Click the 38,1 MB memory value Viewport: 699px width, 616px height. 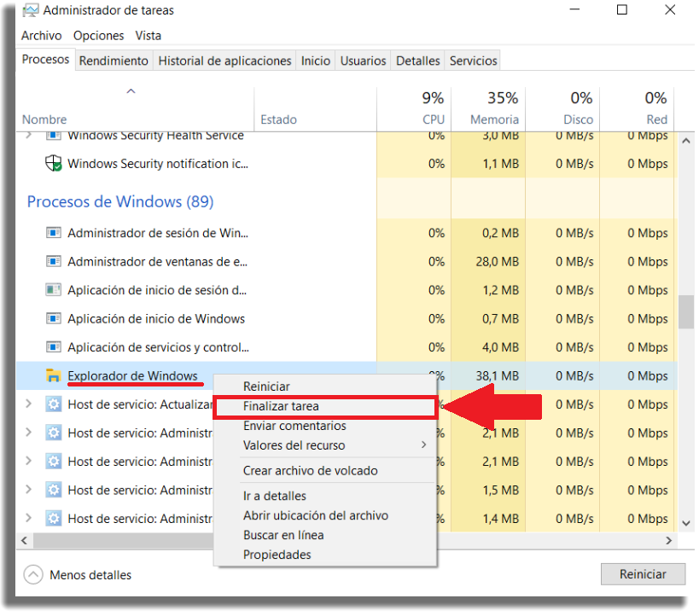point(497,375)
